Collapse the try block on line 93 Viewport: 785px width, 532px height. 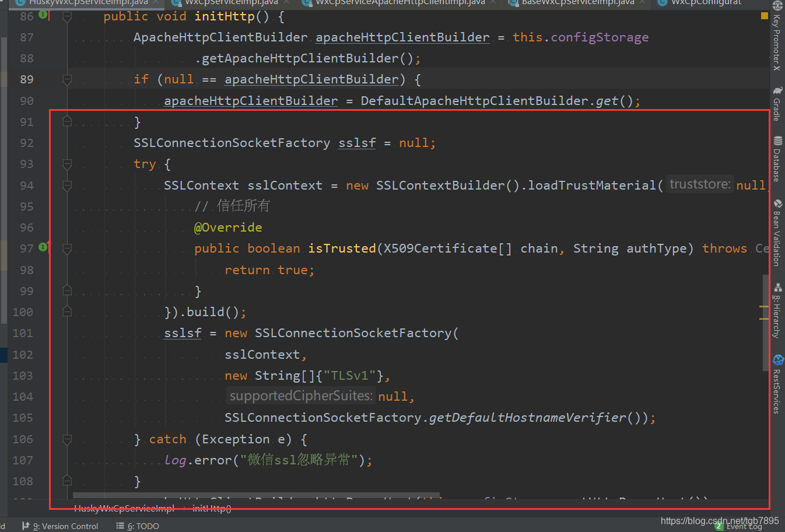[67, 164]
